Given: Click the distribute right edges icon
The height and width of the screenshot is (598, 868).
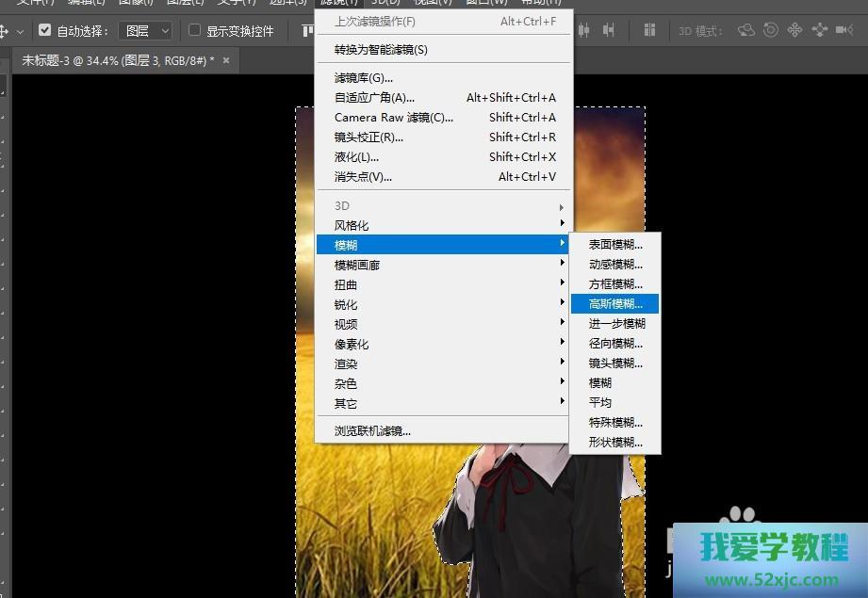Looking at the screenshot, I should tap(608, 30).
